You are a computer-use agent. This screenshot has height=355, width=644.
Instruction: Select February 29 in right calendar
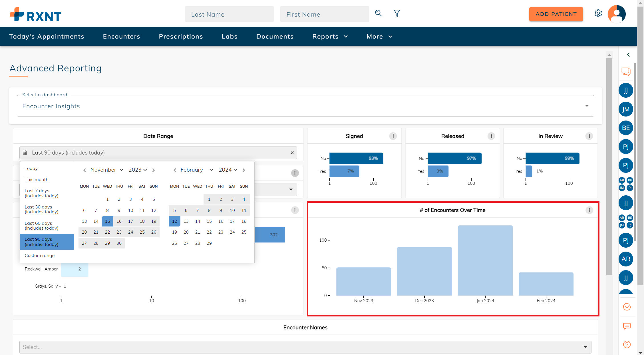coord(209,243)
